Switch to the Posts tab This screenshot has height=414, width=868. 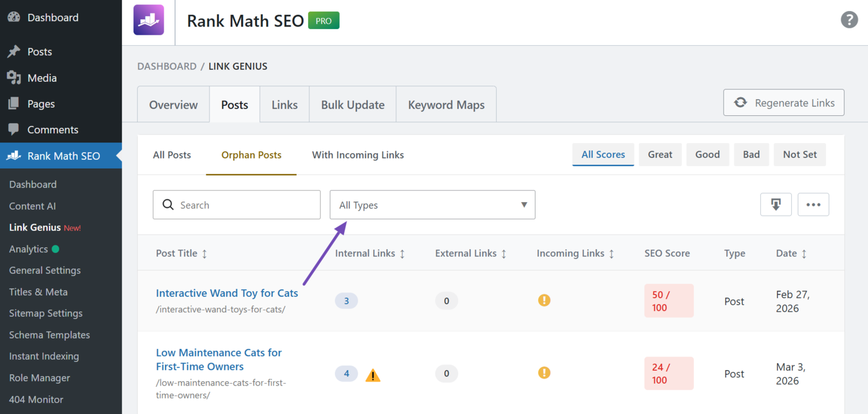235,105
